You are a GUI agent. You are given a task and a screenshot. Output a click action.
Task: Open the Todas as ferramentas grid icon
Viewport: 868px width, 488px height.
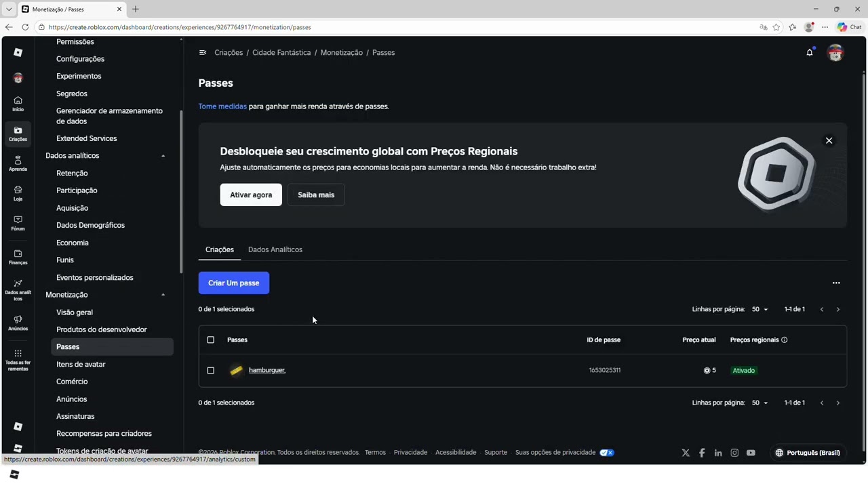(18, 359)
